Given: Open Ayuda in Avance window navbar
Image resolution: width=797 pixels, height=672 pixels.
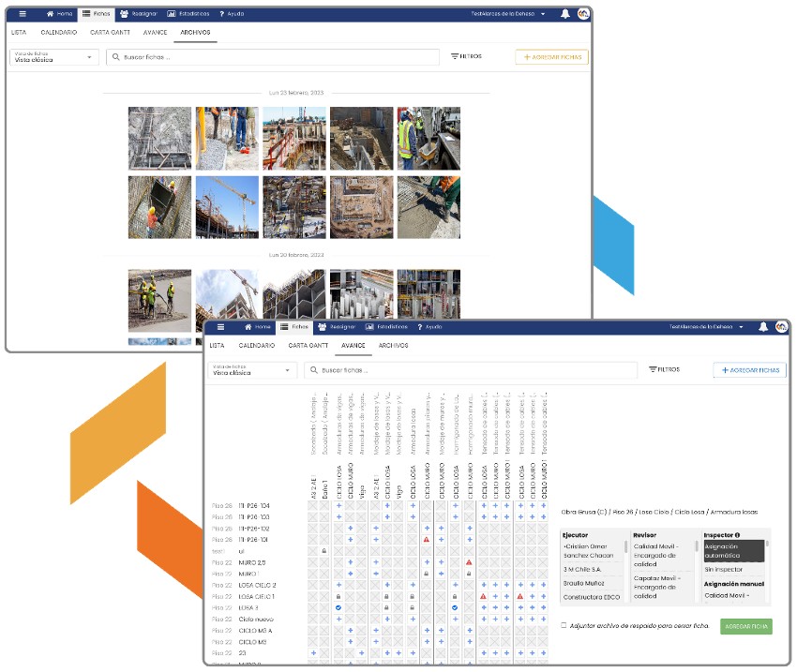Looking at the screenshot, I should (x=428, y=327).
